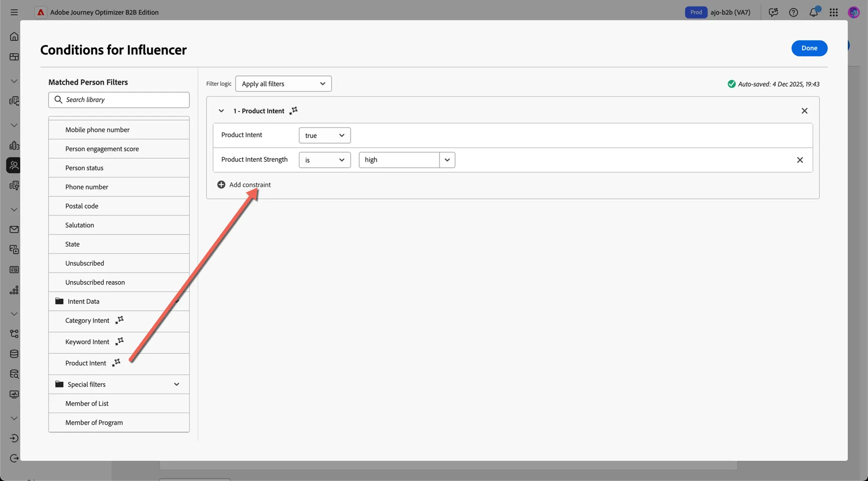The image size is (868, 481).
Task: Open the hamburger navigation menu
Action: [14, 12]
